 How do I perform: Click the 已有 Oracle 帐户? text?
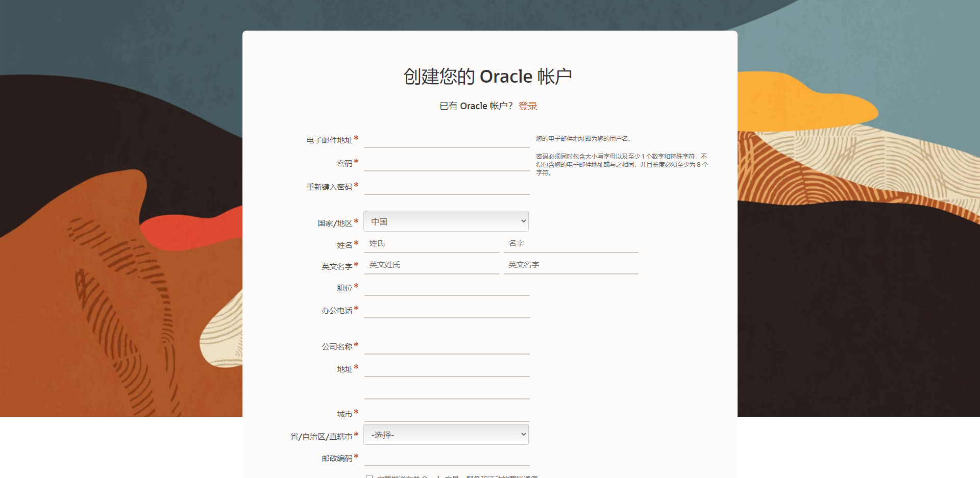click(x=476, y=106)
